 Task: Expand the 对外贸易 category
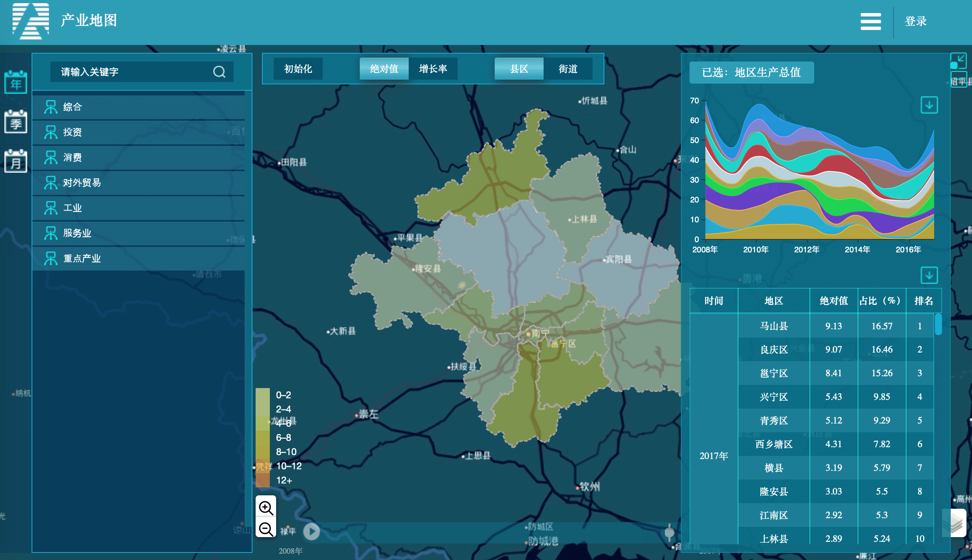coord(138,183)
